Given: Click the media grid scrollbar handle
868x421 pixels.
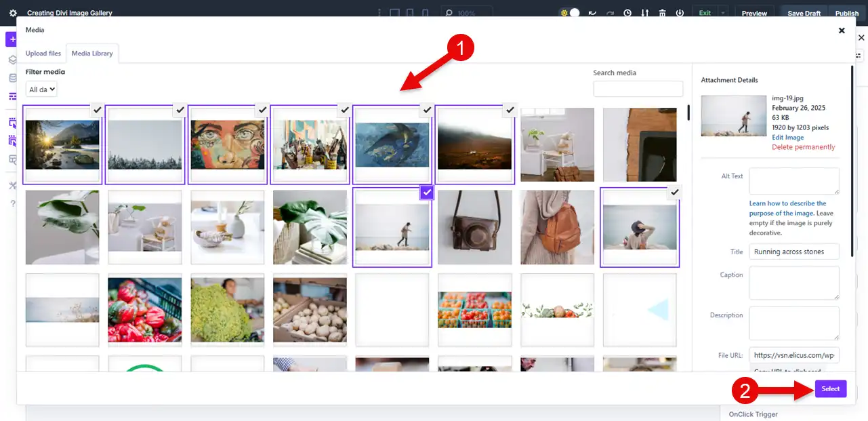Looking at the screenshot, I should tap(688, 113).
